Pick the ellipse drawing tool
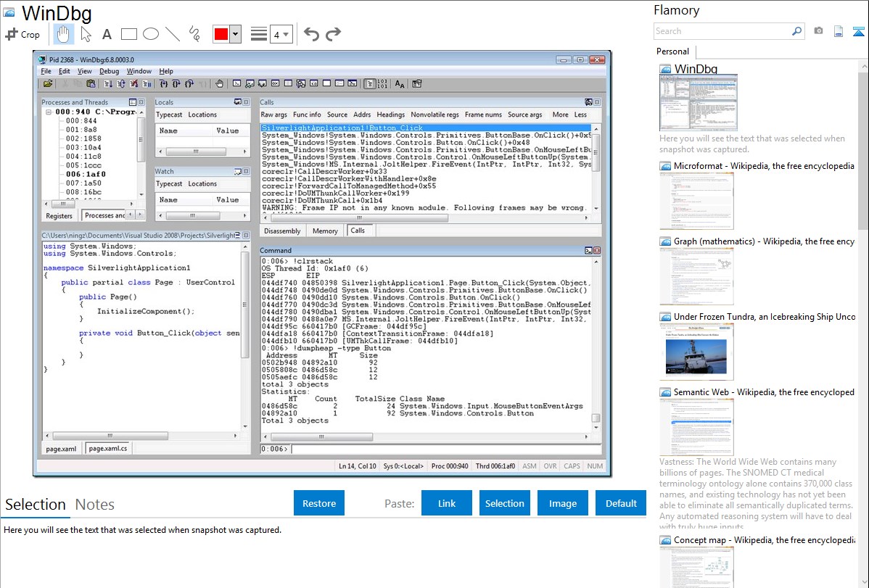 pyautogui.click(x=151, y=34)
